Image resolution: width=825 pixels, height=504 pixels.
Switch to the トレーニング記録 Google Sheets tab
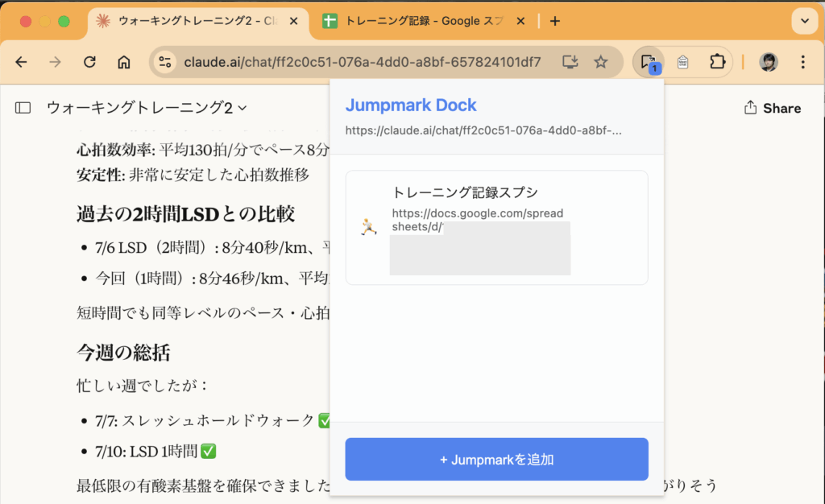[424, 21]
